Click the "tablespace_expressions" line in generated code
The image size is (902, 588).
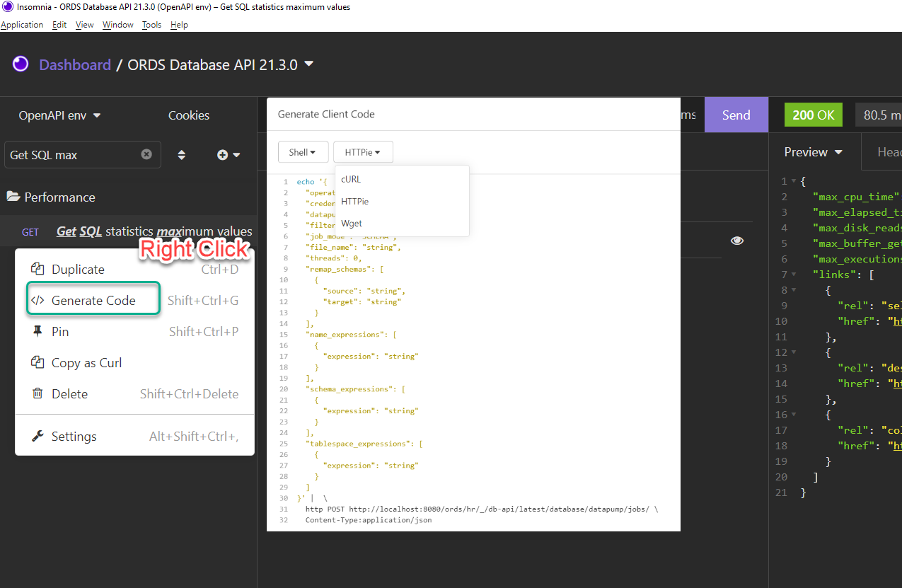click(x=364, y=444)
